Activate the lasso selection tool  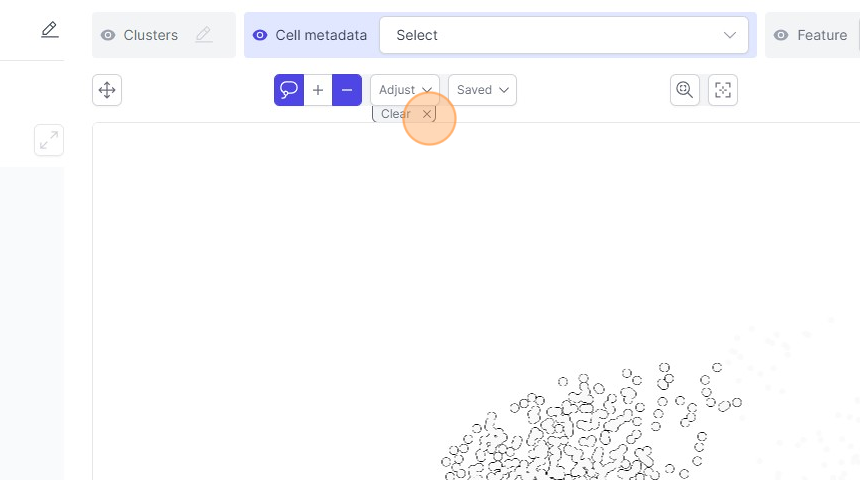[x=289, y=90]
